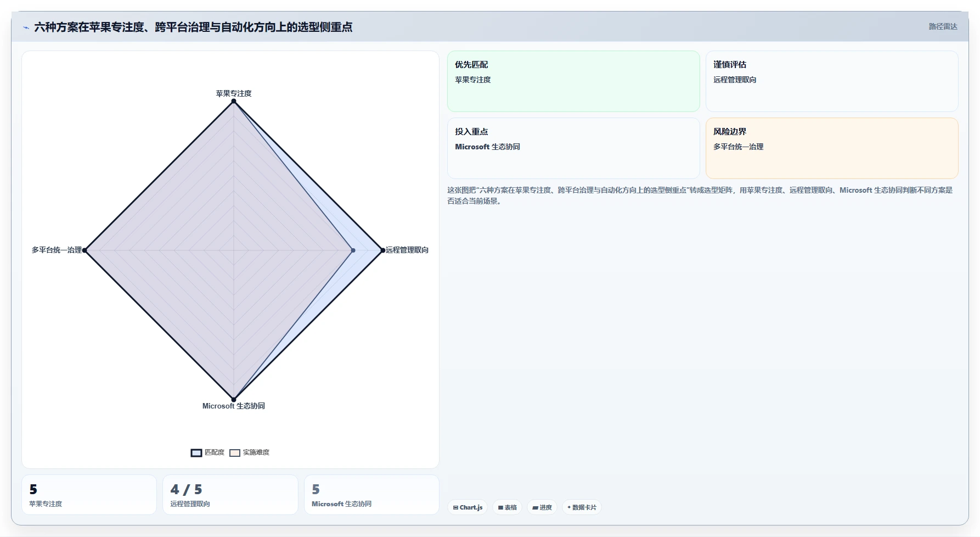Screen dimensions: 980x537
Task: Click the 匹配度 legend label text
Action: click(215, 452)
